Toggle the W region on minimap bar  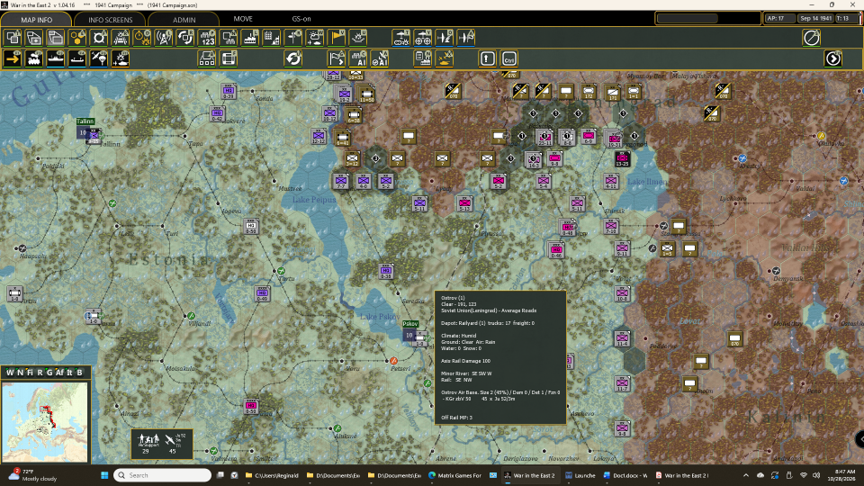10,372
